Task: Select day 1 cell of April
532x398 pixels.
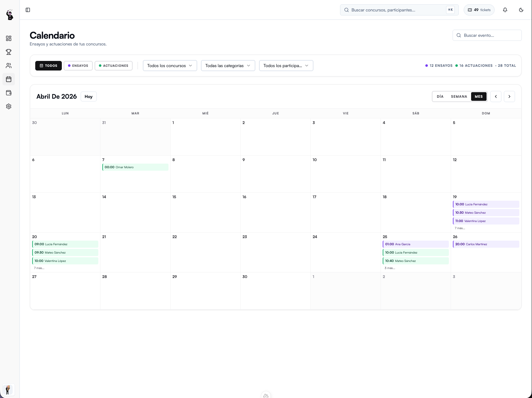Action: click(x=206, y=137)
